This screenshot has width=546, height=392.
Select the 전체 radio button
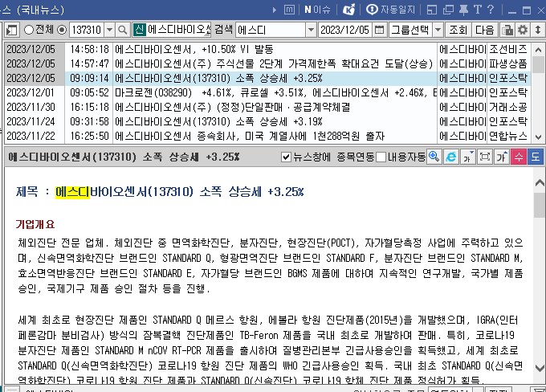click(29, 30)
